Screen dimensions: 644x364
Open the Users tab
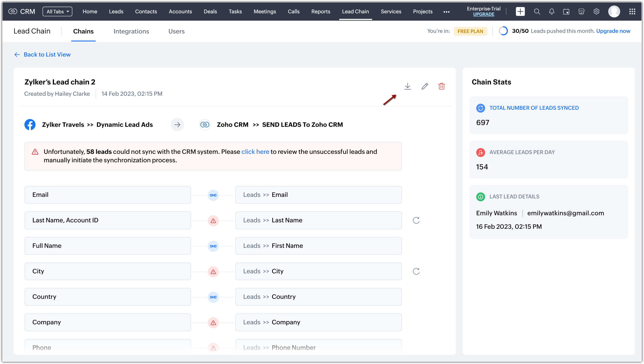[176, 31]
